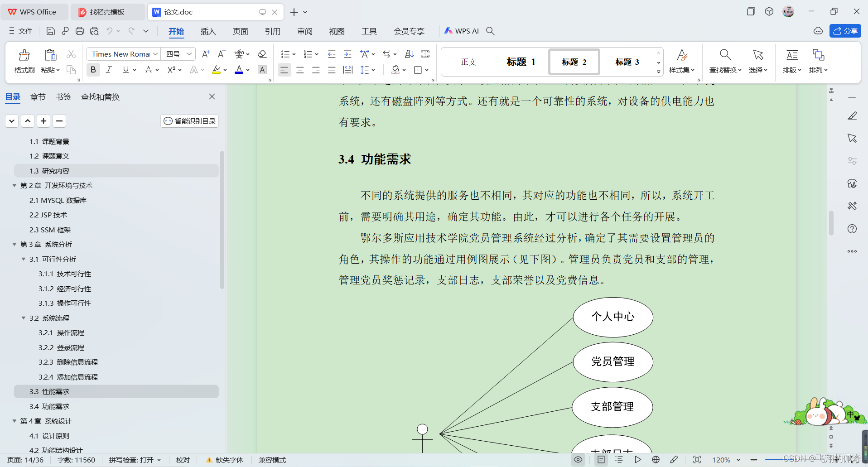Open the font name dropdown
The width and height of the screenshot is (868, 467).
[155, 54]
